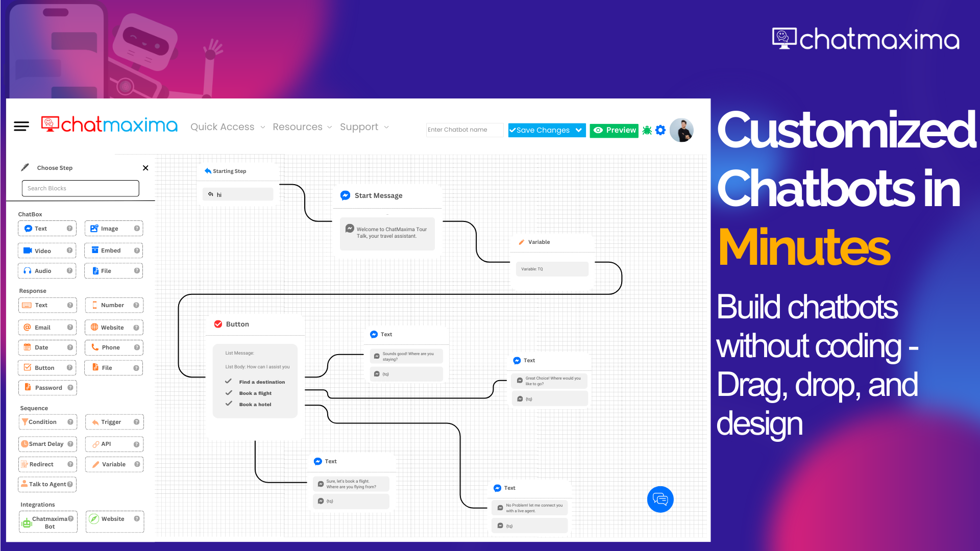Viewport: 980px width, 551px height.
Task: Click the Preview tab button
Action: (x=614, y=130)
